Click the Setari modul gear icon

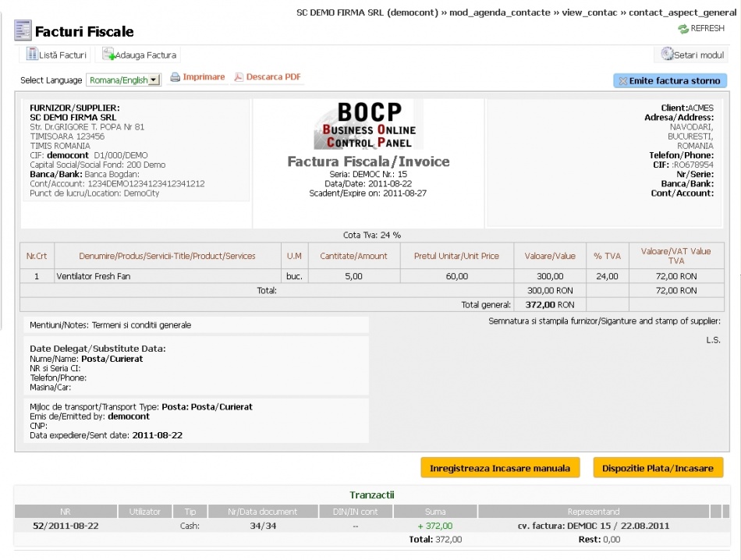tap(667, 54)
